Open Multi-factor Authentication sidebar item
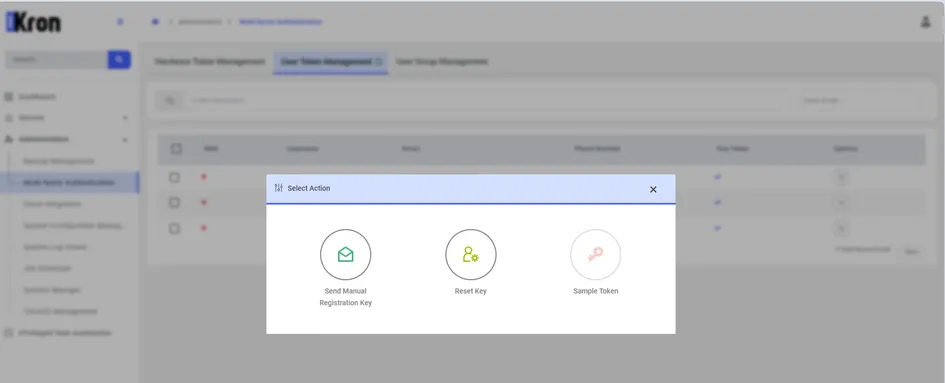The image size is (945, 383). (x=69, y=182)
